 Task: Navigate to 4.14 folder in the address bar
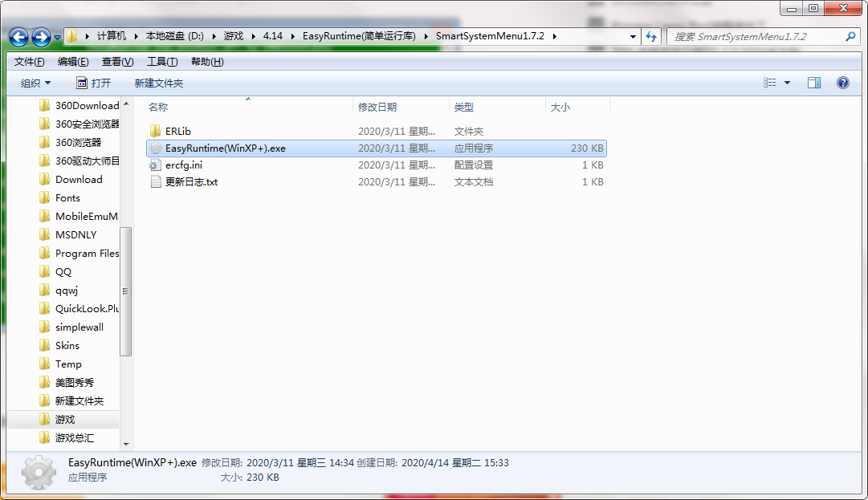[x=273, y=36]
